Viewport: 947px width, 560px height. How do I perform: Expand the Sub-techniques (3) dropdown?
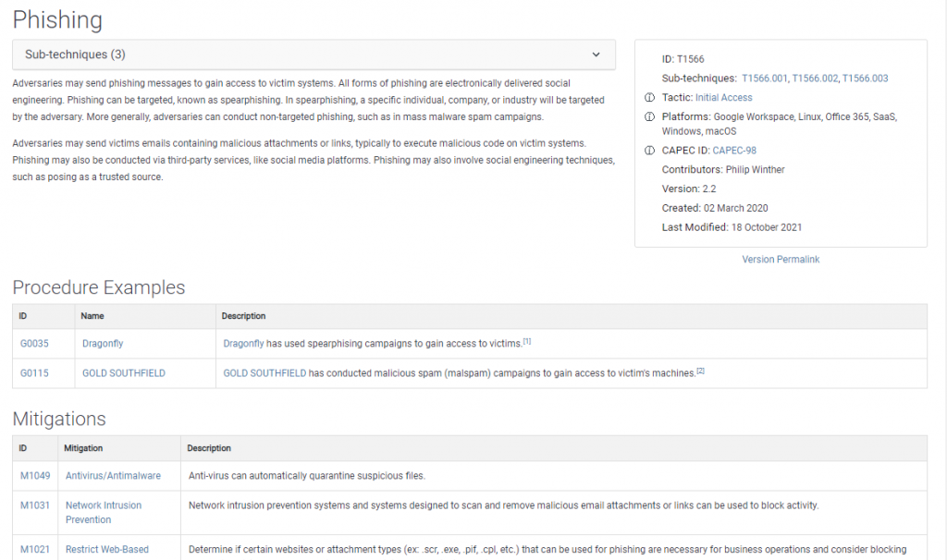(x=314, y=55)
